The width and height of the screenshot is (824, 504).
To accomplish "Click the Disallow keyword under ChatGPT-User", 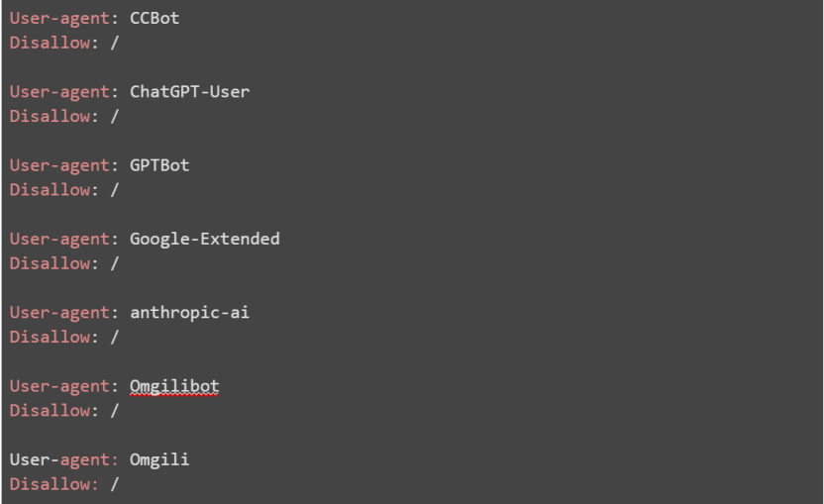I will click(x=50, y=116).
